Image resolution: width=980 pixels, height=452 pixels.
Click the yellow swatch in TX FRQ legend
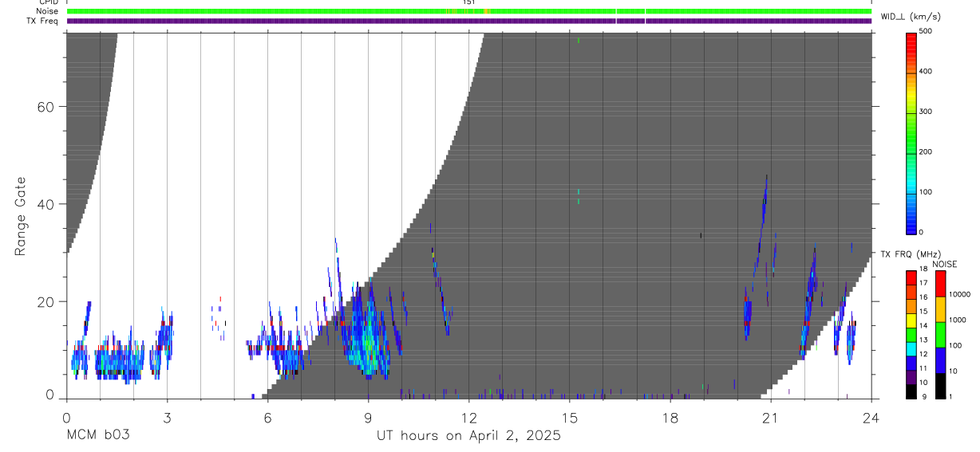pos(911,320)
